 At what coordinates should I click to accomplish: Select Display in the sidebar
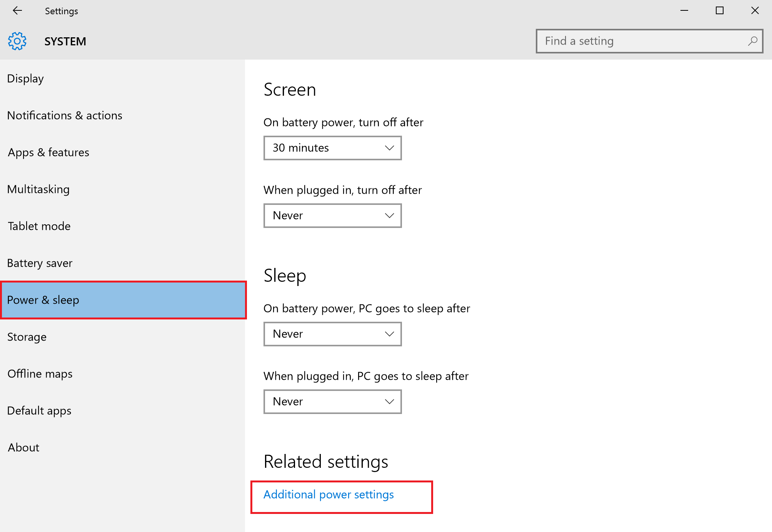(x=25, y=78)
